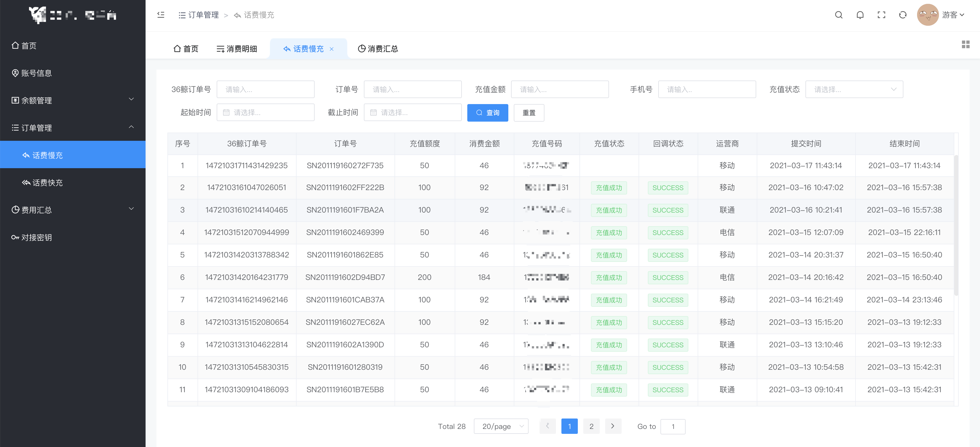Click the search magnifier icon in header
Image resolution: width=980 pixels, height=447 pixels.
[839, 15]
